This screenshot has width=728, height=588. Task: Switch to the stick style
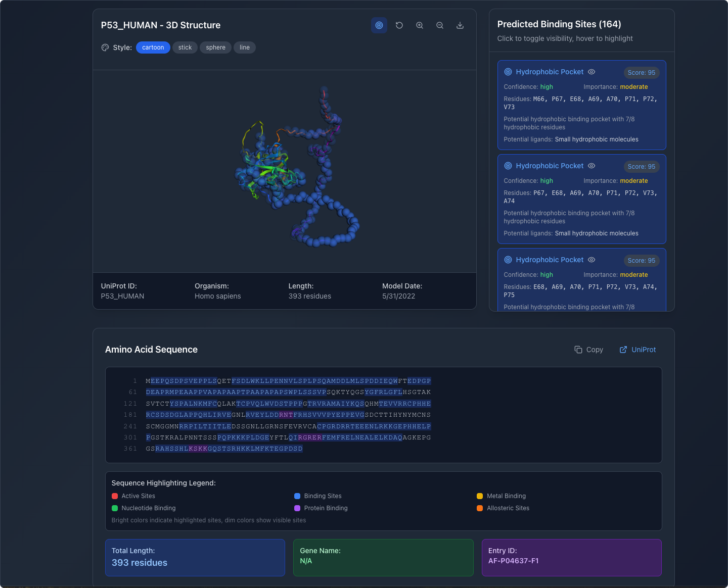coord(185,47)
